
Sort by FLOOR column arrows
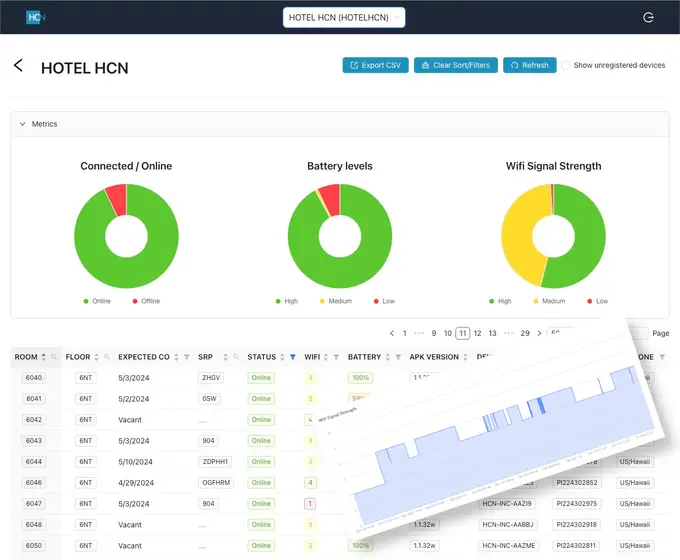point(96,357)
